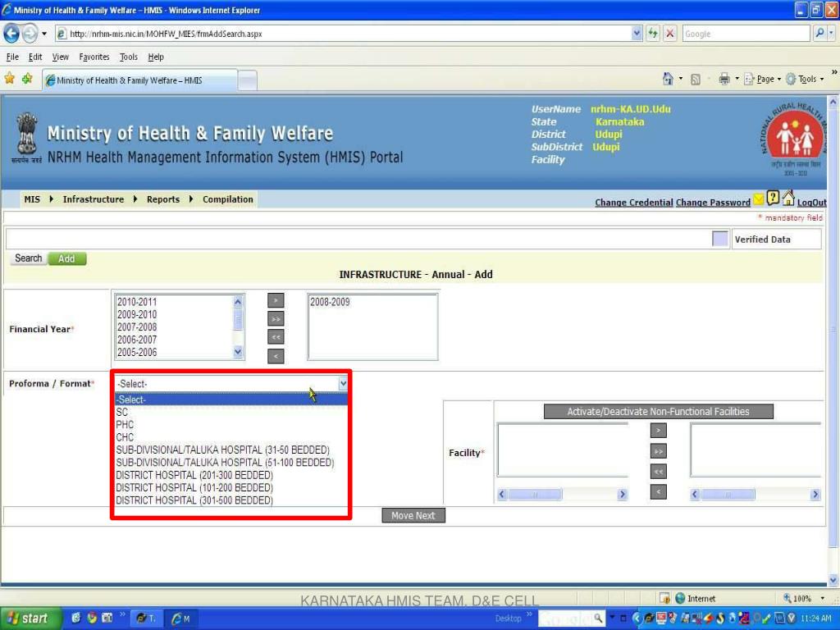Select PHC from the Proforma dropdown list
The width and height of the screenshot is (840, 630).
pyautogui.click(x=125, y=425)
